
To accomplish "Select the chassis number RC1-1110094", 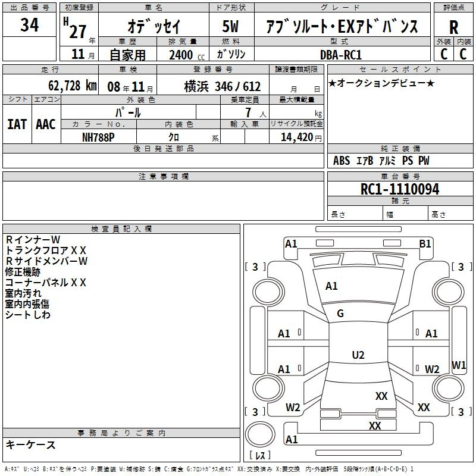I will [400, 189].
